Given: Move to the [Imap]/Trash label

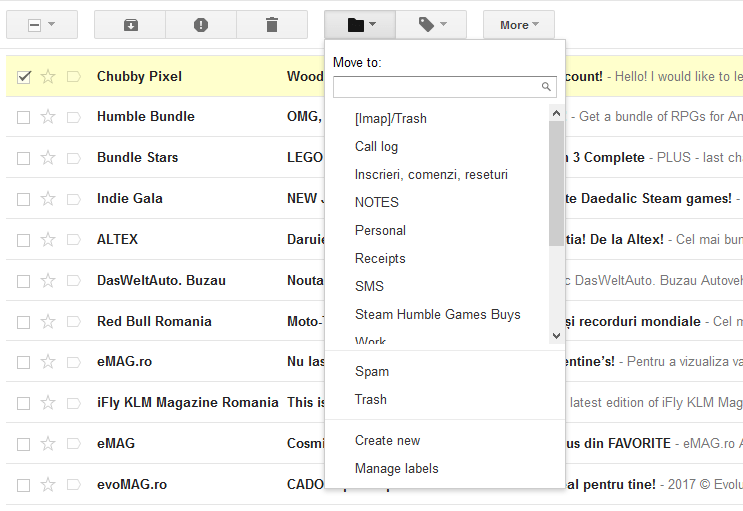Looking at the screenshot, I should click(x=391, y=119).
